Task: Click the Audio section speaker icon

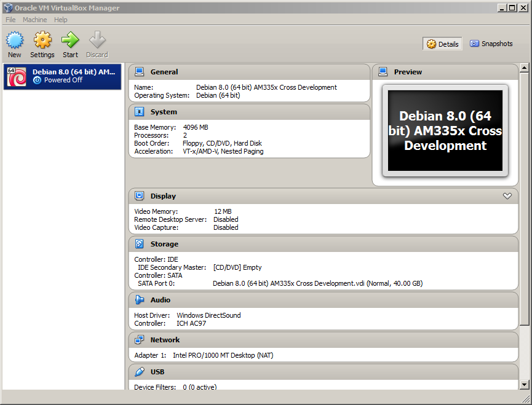Action: pos(140,299)
